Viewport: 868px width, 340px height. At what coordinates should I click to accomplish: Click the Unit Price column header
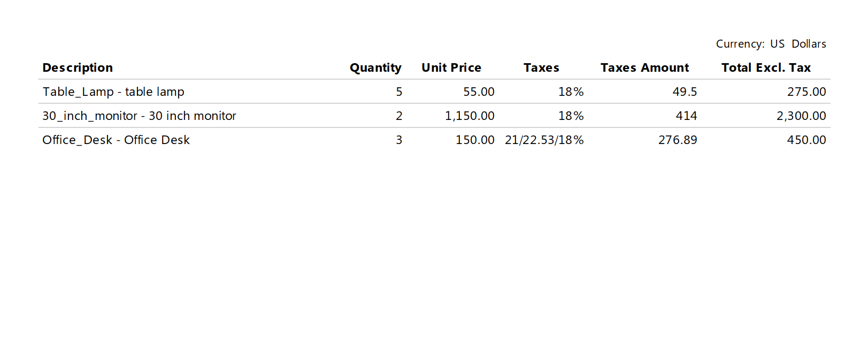(451, 68)
